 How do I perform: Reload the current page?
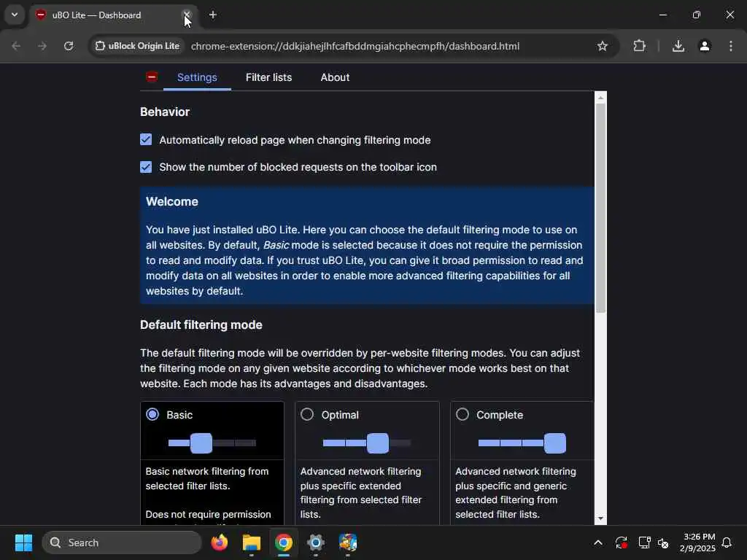[x=69, y=46]
